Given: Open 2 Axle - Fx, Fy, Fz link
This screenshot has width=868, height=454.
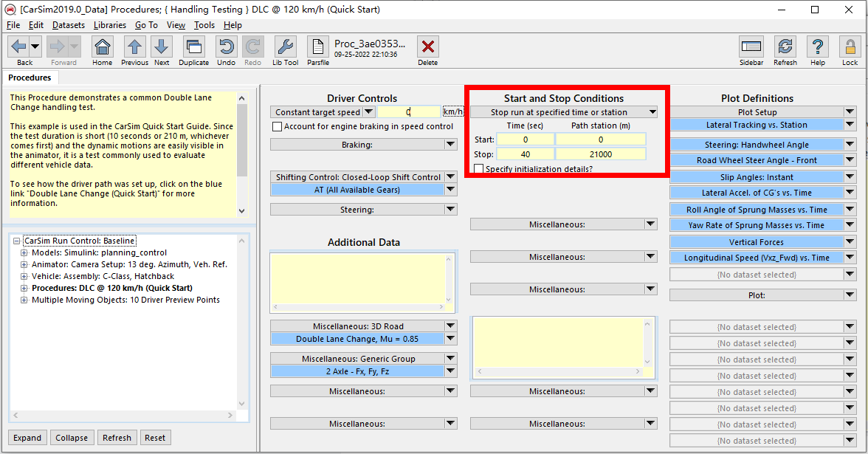Looking at the screenshot, I should (357, 371).
